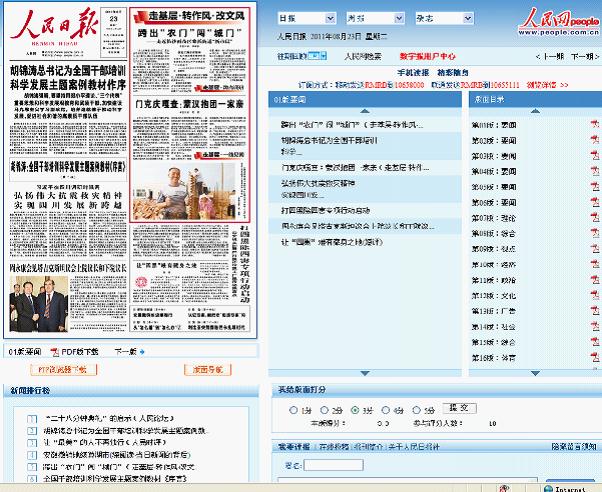The width and height of the screenshot is (602, 492).
Task: Select the 3分 rating option
Action: 355,410
